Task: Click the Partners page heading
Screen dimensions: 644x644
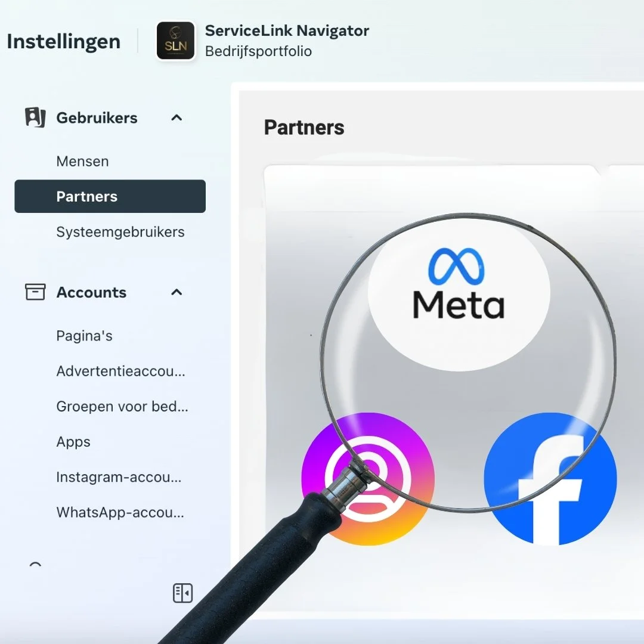Action: [x=304, y=128]
